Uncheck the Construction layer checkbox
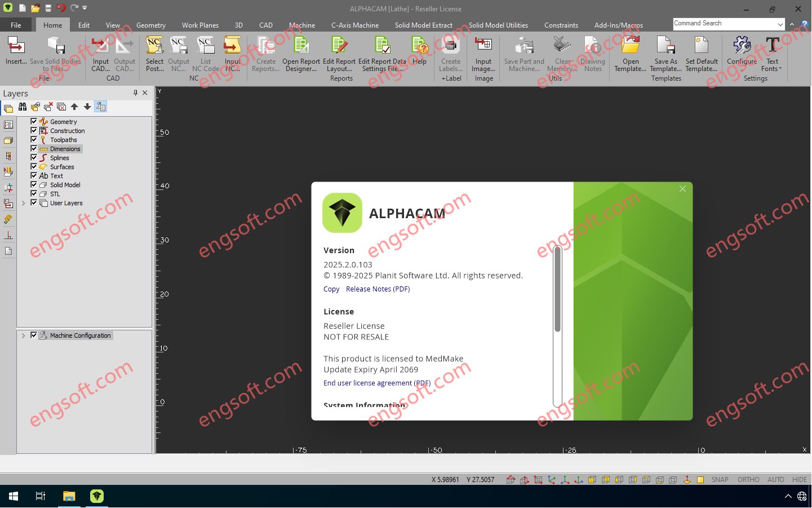The width and height of the screenshot is (812, 508). click(x=34, y=130)
